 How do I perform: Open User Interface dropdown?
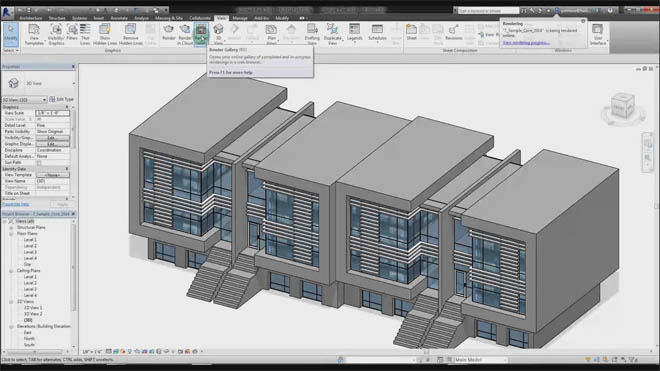[598, 34]
